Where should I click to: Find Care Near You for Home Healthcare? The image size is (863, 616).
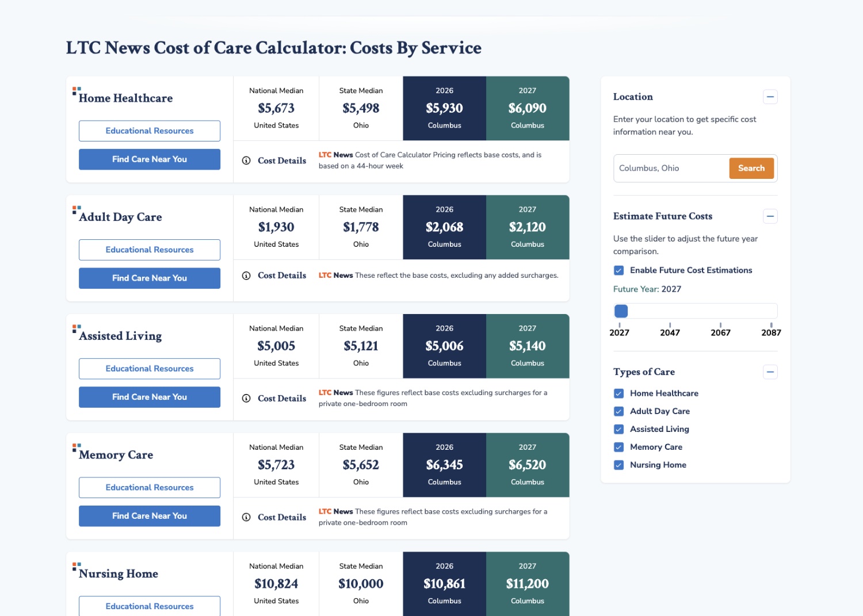click(x=150, y=159)
